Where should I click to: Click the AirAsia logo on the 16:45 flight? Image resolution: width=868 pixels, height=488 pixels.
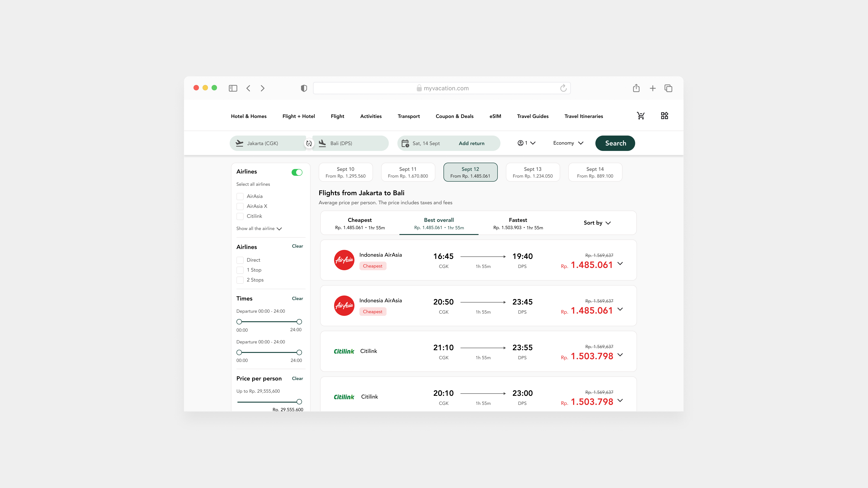(344, 260)
